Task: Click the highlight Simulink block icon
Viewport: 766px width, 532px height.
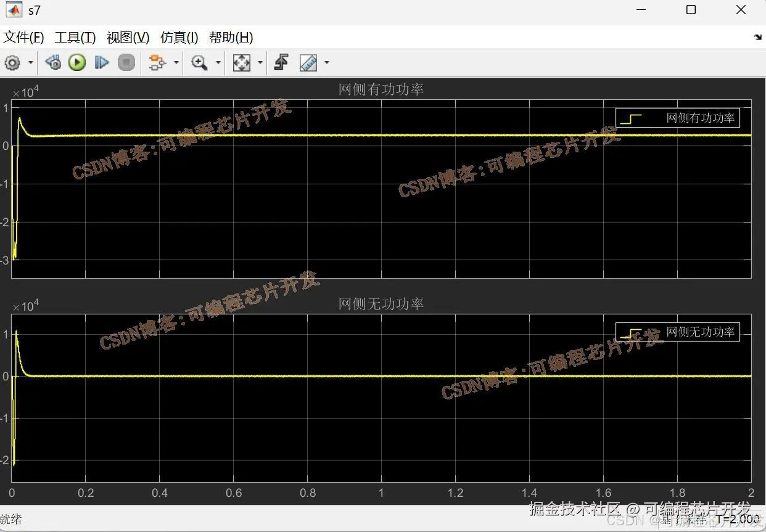Action: pyautogui.click(x=158, y=62)
